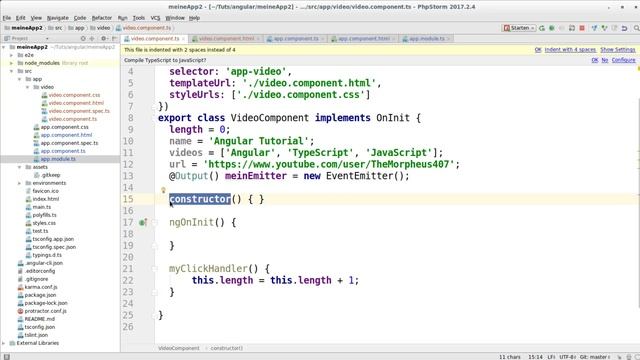Click the reload/sync icon beside the stop button
The width and height of the screenshot is (640, 360).
572,28
